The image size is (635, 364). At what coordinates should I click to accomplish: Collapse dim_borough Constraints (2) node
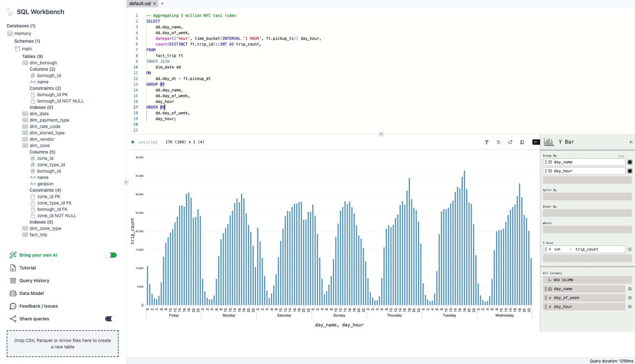click(x=45, y=88)
